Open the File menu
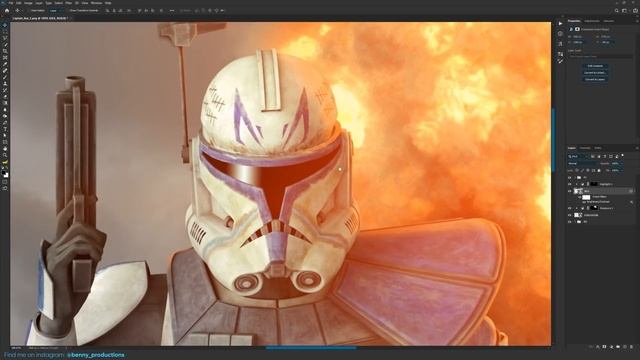 click(11, 3)
